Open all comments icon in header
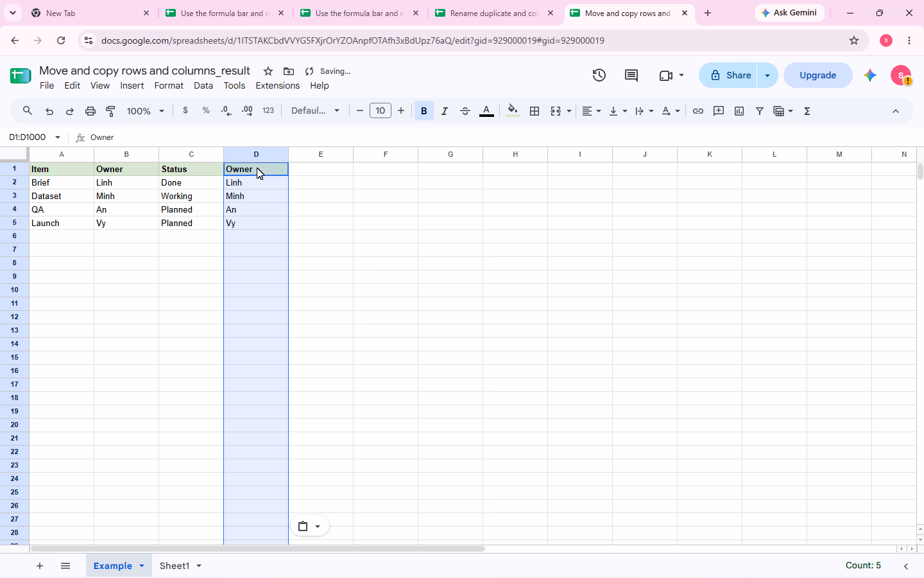The height and width of the screenshot is (578, 924). (x=631, y=75)
